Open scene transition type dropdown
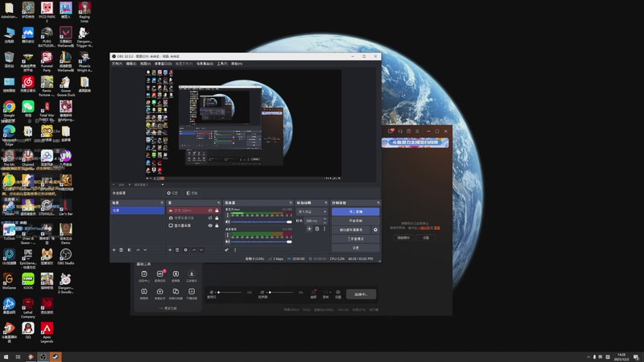 tap(312, 212)
